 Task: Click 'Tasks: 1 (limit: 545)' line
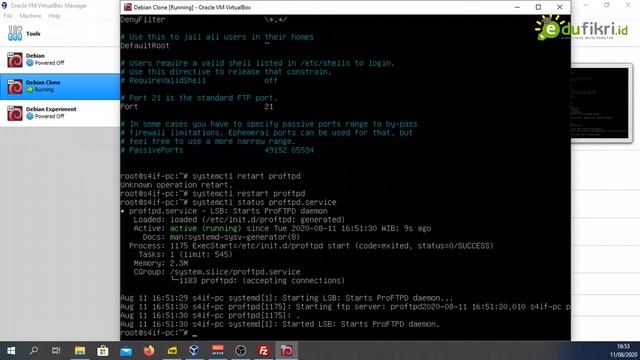185,254
